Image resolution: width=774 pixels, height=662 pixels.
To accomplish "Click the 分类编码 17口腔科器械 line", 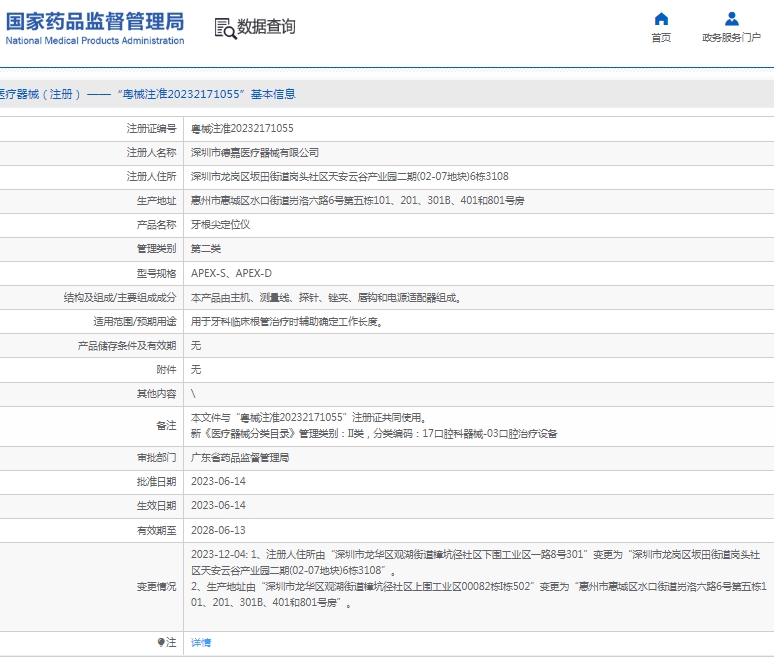I will pyautogui.click(x=374, y=433).
